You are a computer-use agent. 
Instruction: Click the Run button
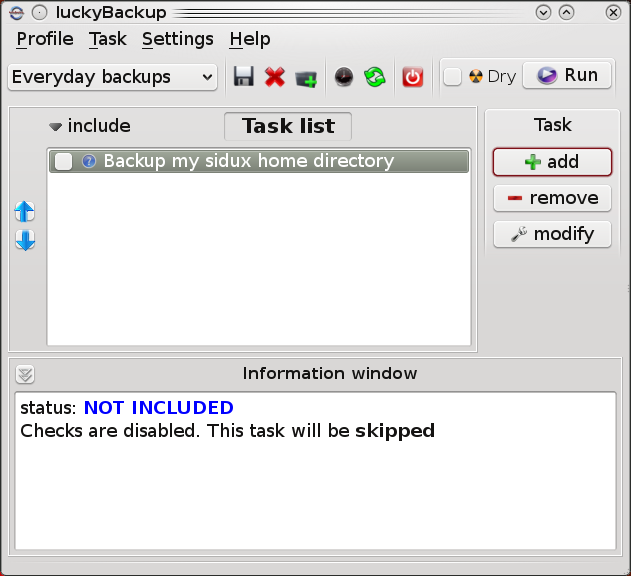(x=567, y=76)
